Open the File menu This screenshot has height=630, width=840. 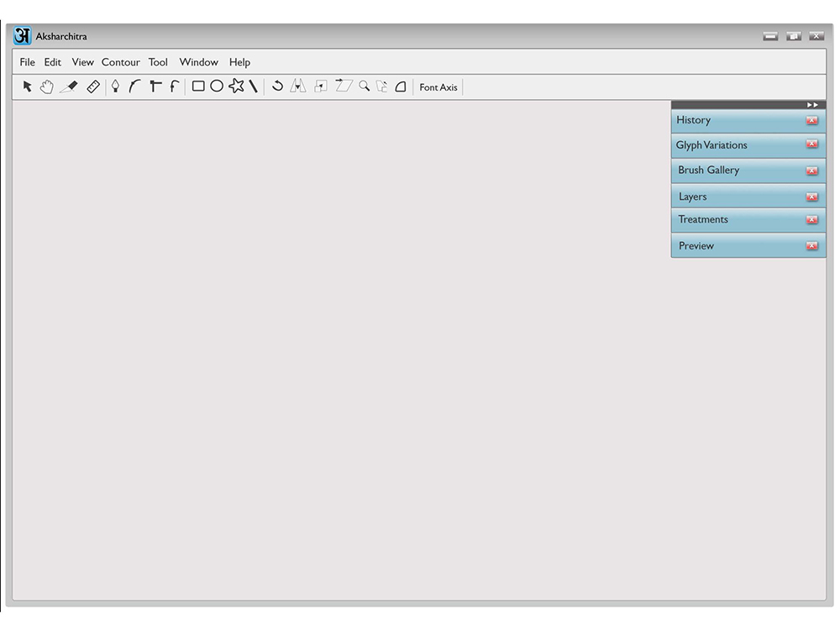point(28,62)
